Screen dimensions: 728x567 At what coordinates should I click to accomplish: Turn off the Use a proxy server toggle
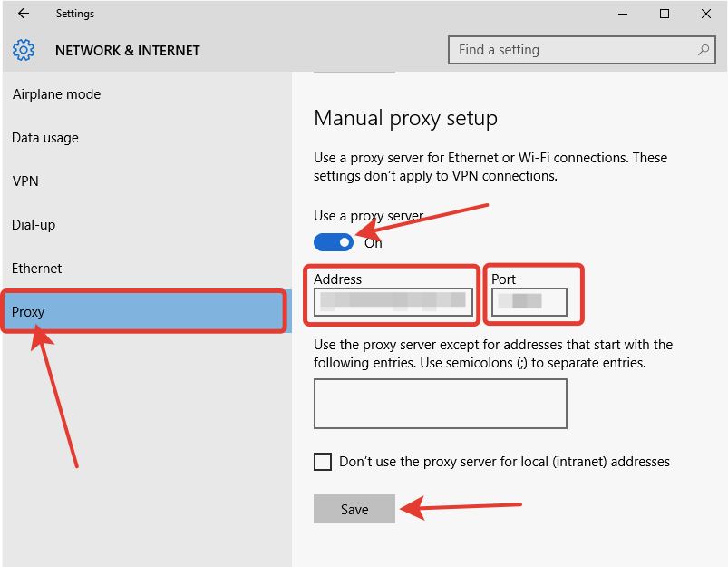[x=334, y=242]
